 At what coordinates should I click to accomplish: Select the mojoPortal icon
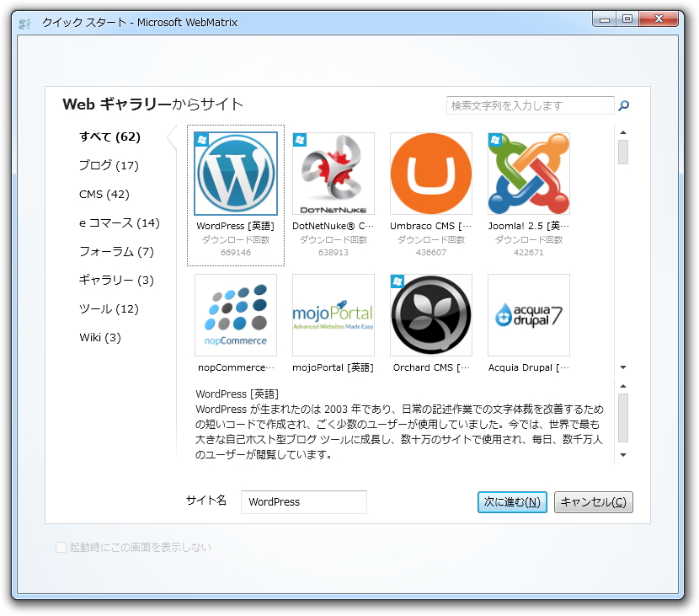333,314
